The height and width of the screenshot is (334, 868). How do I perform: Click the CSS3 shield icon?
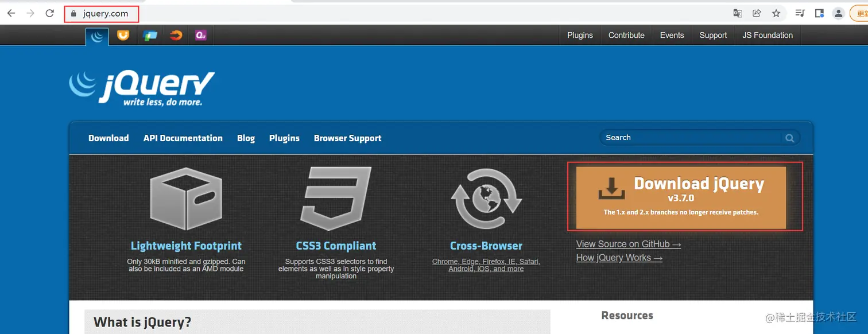click(336, 199)
